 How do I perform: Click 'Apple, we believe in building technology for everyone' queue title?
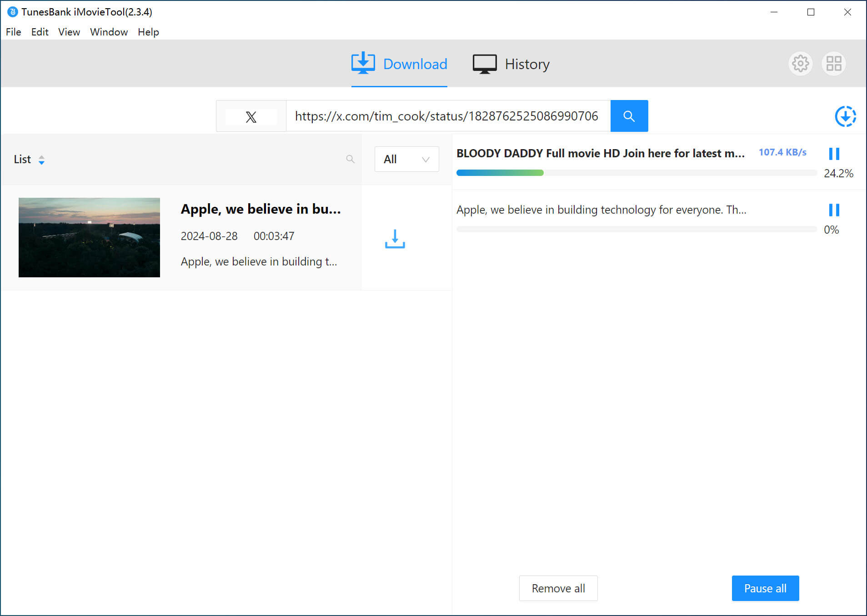coord(601,210)
